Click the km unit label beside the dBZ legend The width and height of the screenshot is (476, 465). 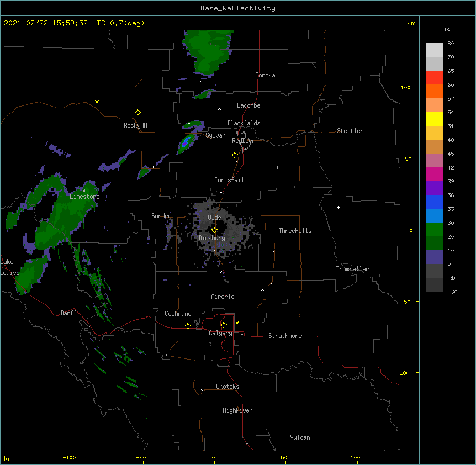[411, 23]
